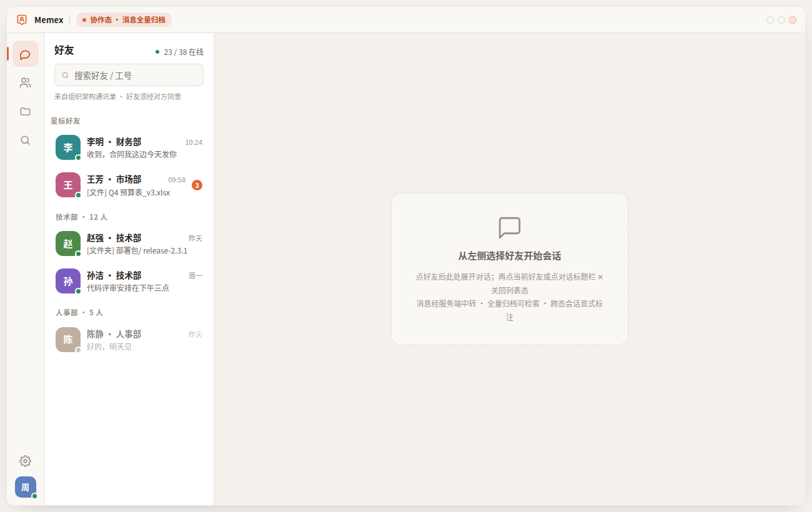
Task: Open conversation with 赵强 · 技术部
Action: pyautogui.click(x=129, y=244)
